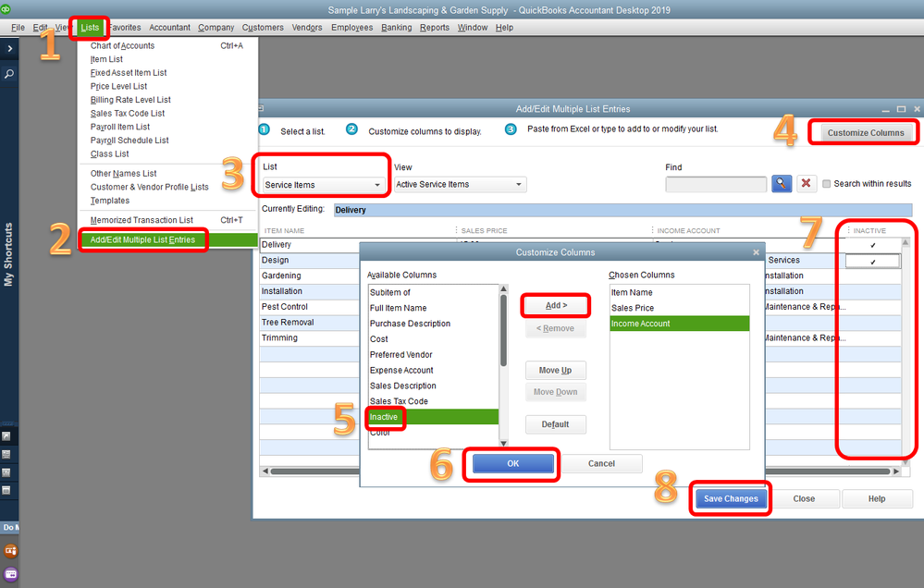924x588 pixels.
Task: Click the Add > button
Action: [x=556, y=305]
